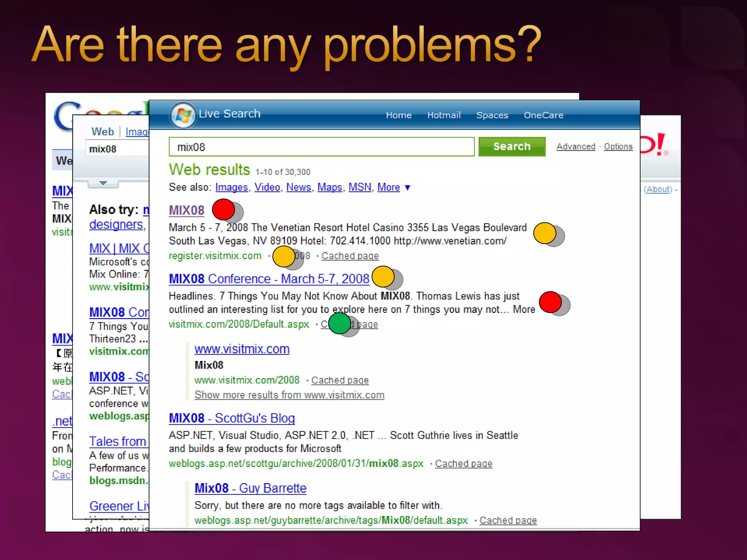Open Cached page for ScottGu's blog result
Viewport: 747px width, 560px height.
[464, 464]
